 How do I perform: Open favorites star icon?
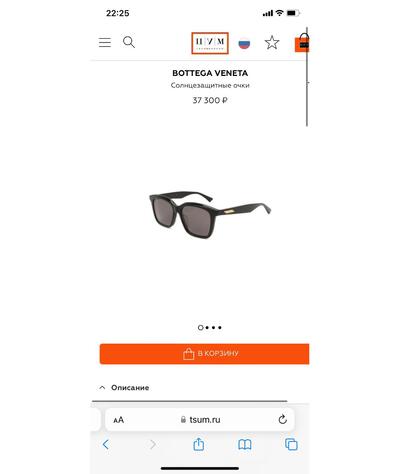(x=272, y=43)
